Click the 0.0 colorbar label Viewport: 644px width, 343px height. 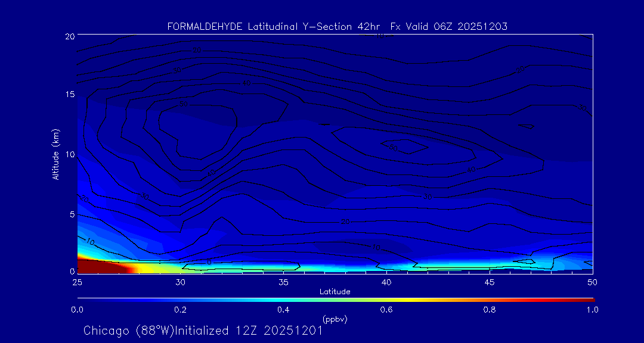[77, 310]
